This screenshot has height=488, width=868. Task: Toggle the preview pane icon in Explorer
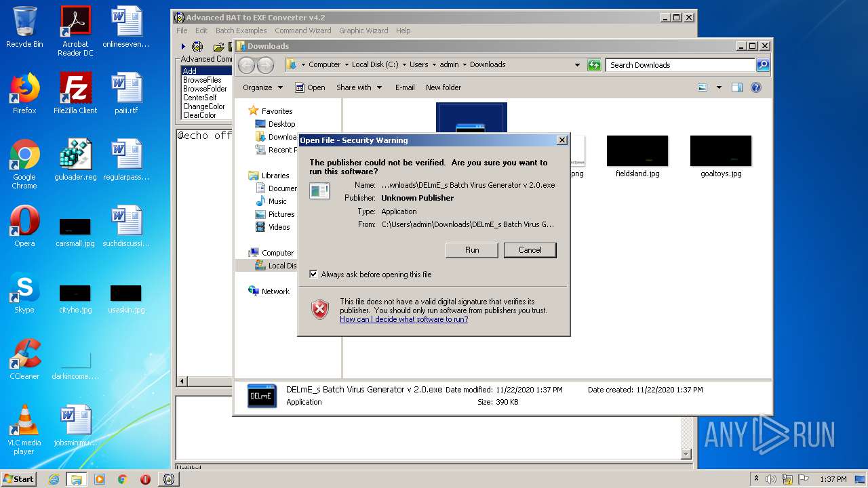pos(737,87)
